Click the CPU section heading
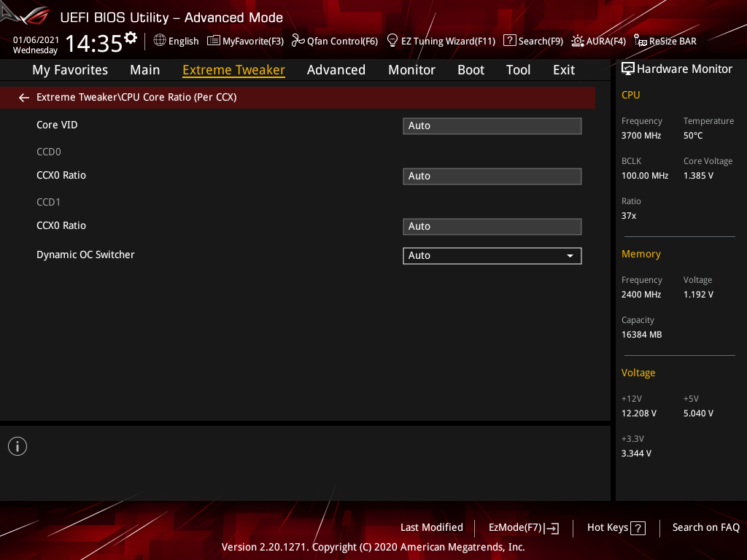Image resolution: width=747 pixels, height=560 pixels. pos(630,95)
